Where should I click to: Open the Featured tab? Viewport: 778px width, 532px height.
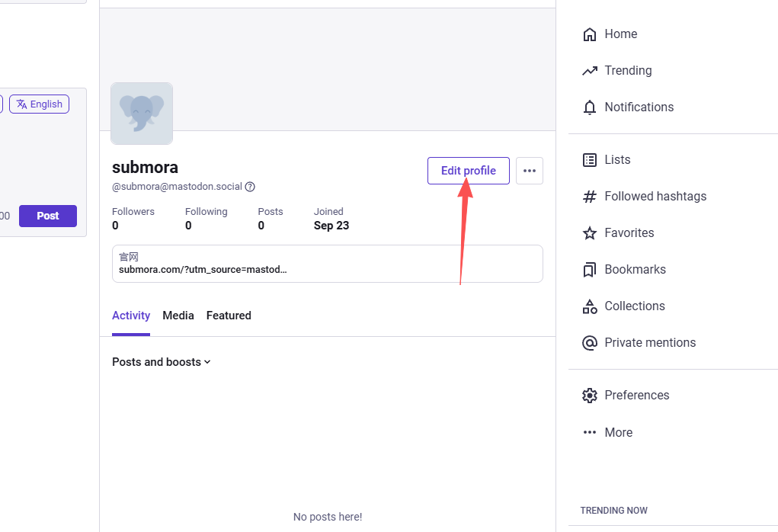tap(229, 316)
